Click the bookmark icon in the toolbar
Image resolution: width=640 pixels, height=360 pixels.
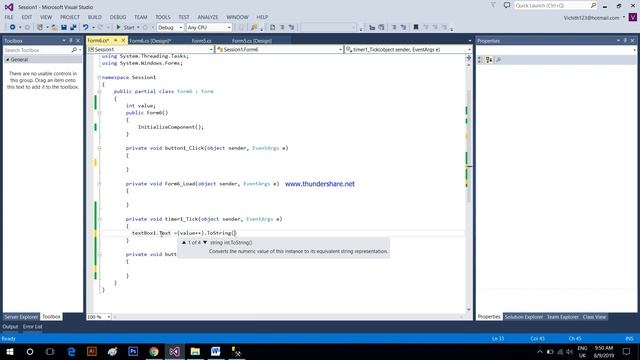tap(416, 27)
